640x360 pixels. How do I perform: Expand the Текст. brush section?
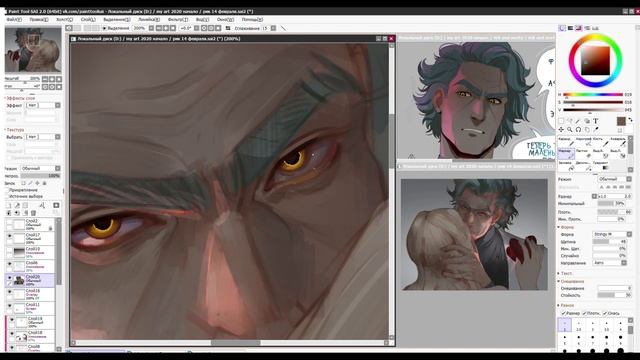pos(565,273)
